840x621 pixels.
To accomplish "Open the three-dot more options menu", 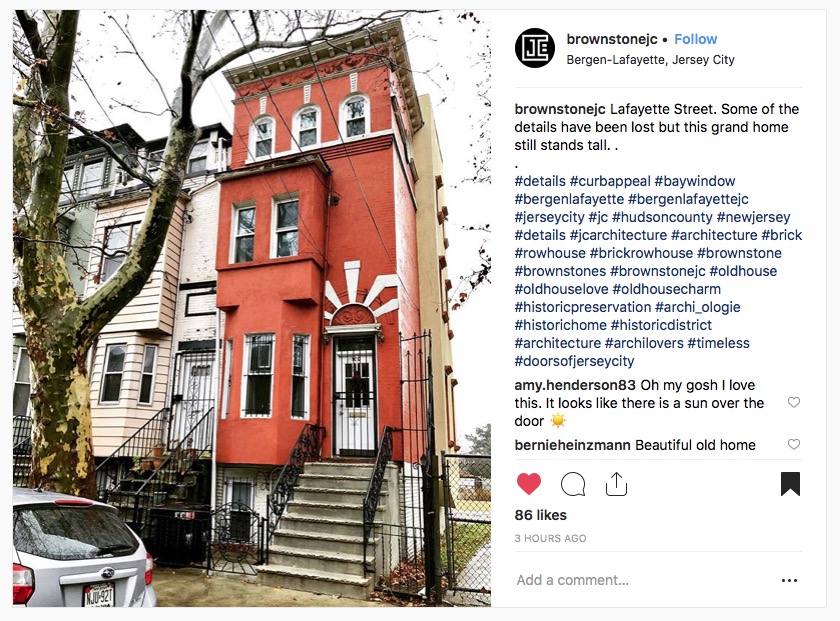I will point(789,580).
